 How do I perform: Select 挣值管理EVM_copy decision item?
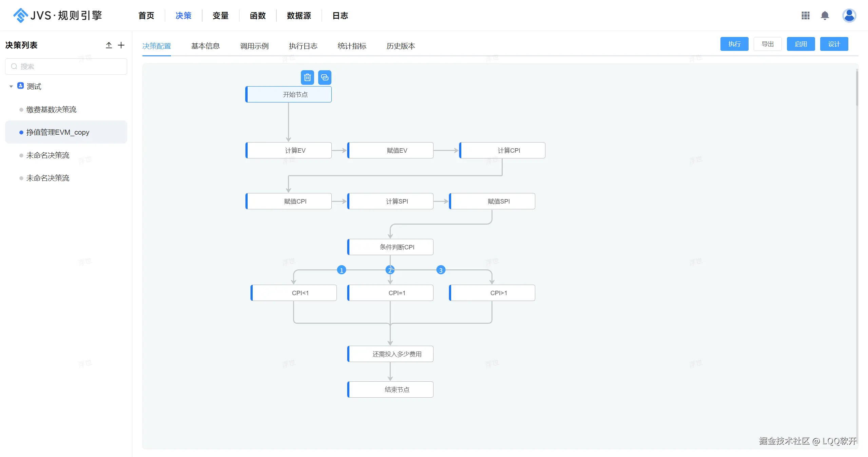58,132
